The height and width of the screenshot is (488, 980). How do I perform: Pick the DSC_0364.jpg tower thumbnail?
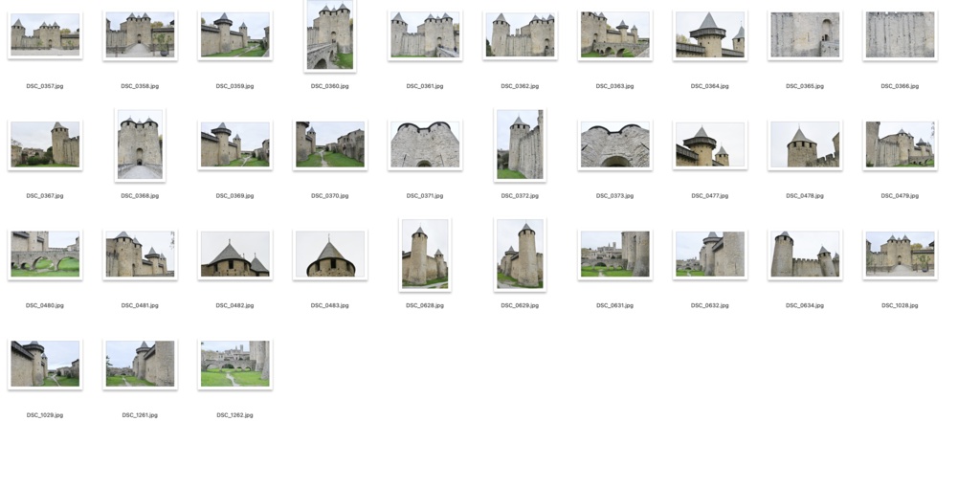(x=710, y=35)
